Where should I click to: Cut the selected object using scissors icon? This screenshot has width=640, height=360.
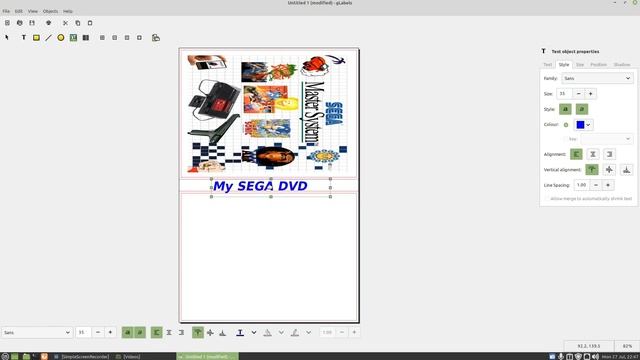pos(65,23)
